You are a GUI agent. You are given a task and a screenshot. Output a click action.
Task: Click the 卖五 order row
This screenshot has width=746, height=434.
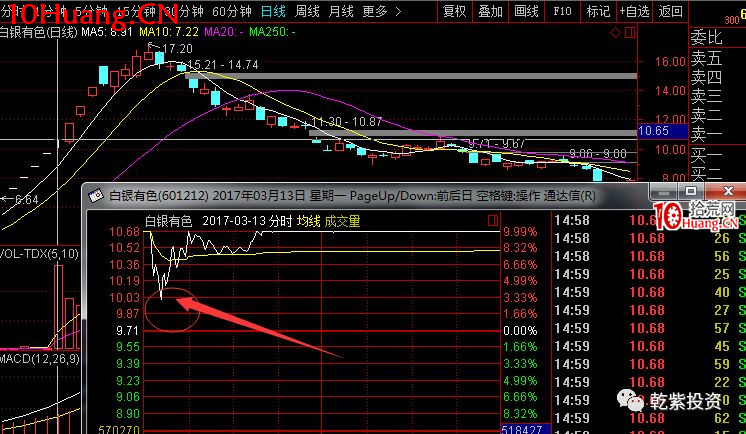(706, 58)
